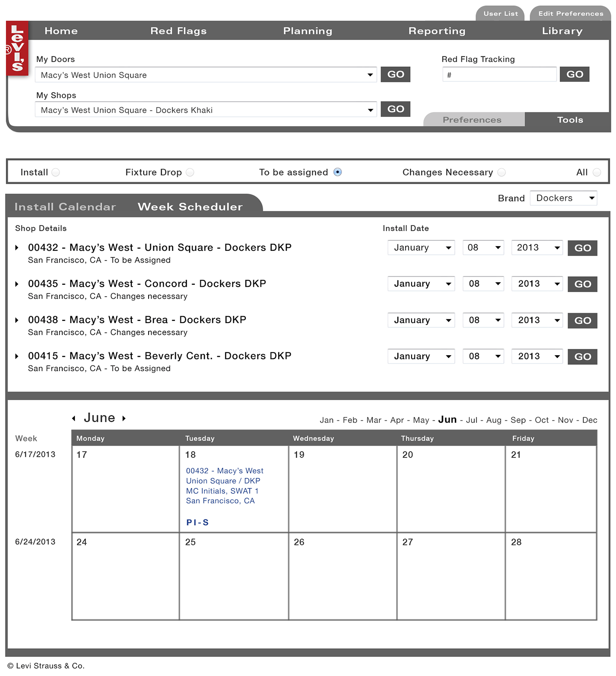616x676 pixels.
Task: Open the Brand dropdown showing Dockers
Action: (x=563, y=198)
